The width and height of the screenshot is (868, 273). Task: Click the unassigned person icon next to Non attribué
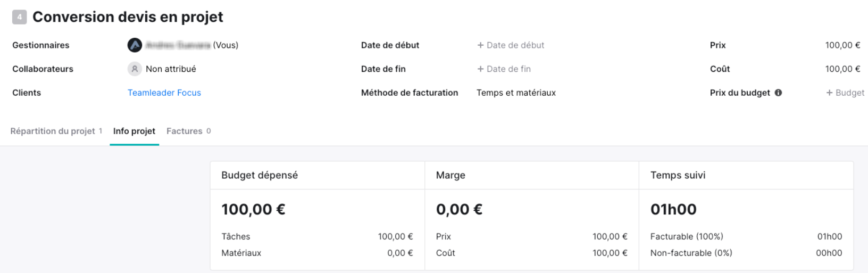(x=135, y=69)
